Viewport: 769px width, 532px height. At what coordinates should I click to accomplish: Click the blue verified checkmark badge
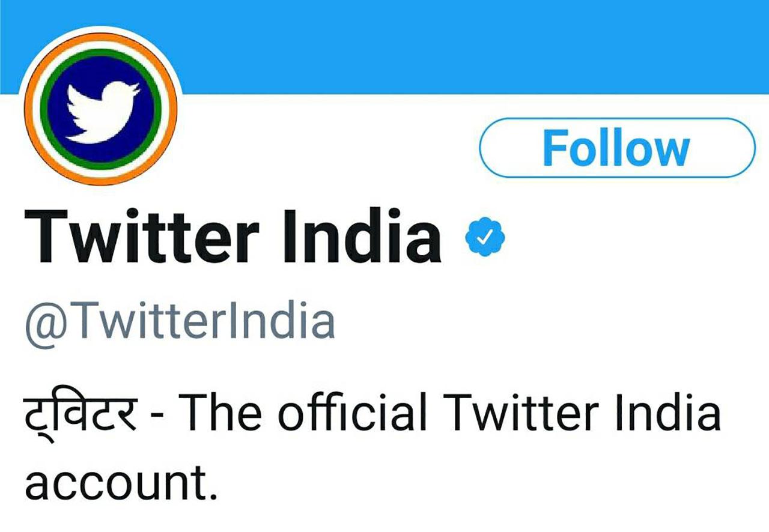click(x=485, y=238)
